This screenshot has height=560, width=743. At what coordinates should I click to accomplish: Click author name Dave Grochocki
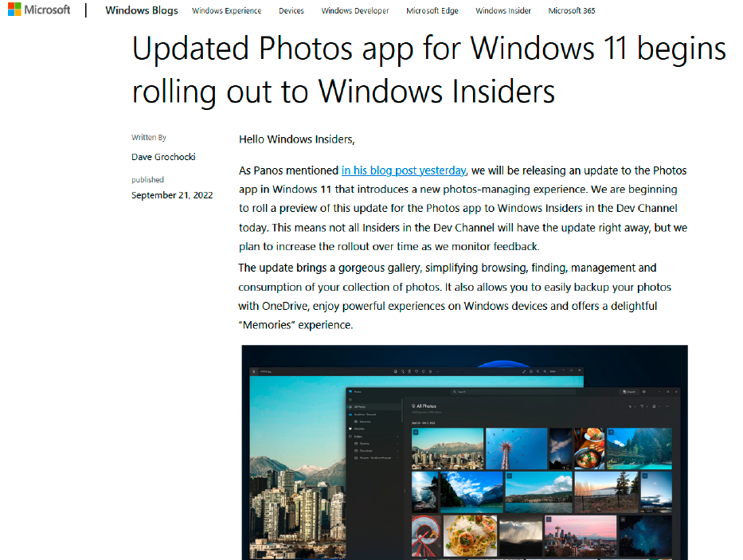[x=163, y=157]
